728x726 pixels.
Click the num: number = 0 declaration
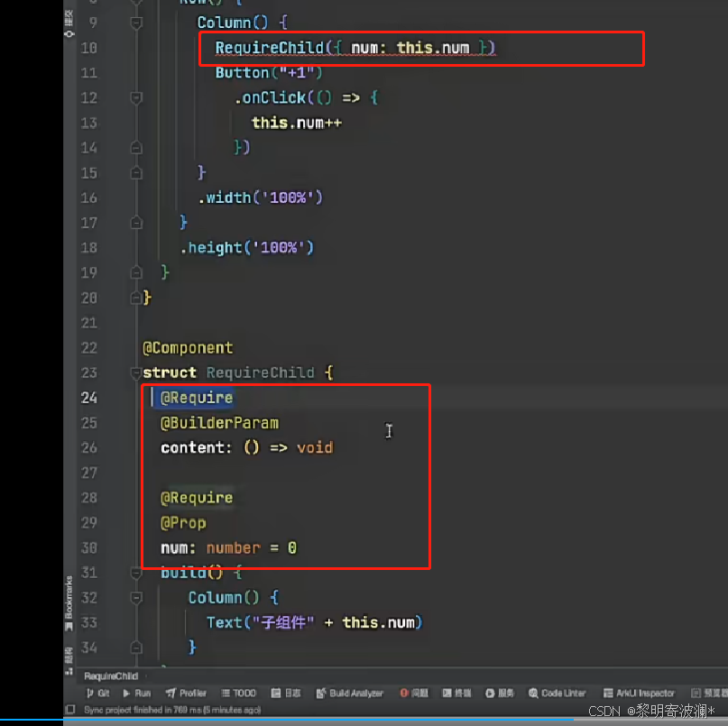point(228,547)
